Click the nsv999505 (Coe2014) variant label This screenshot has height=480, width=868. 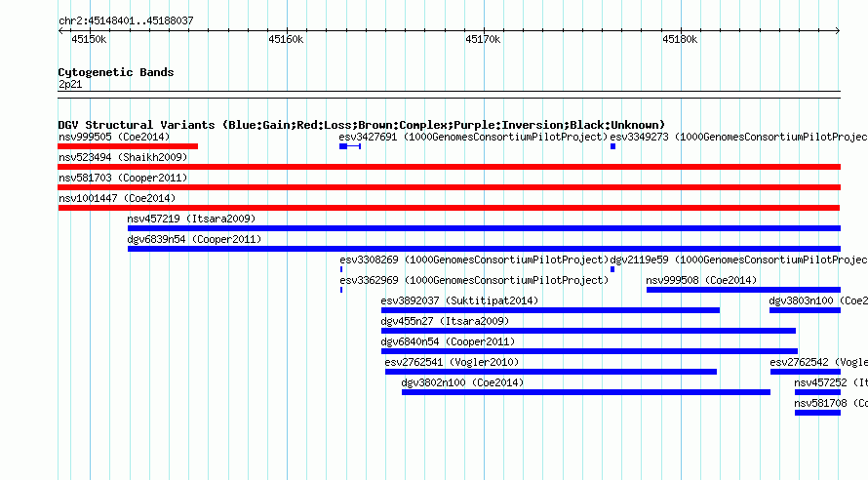point(114,137)
